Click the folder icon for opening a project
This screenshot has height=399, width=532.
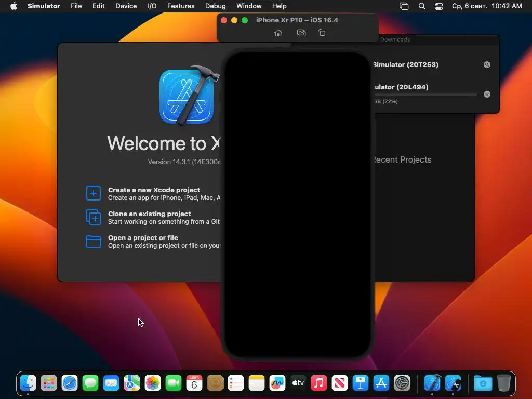click(x=94, y=242)
